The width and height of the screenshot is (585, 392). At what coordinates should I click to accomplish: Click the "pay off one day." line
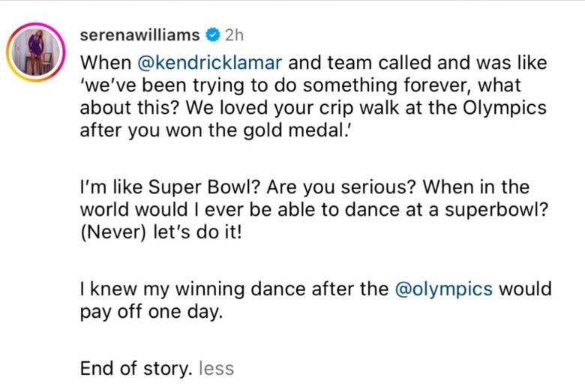point(151,313)
